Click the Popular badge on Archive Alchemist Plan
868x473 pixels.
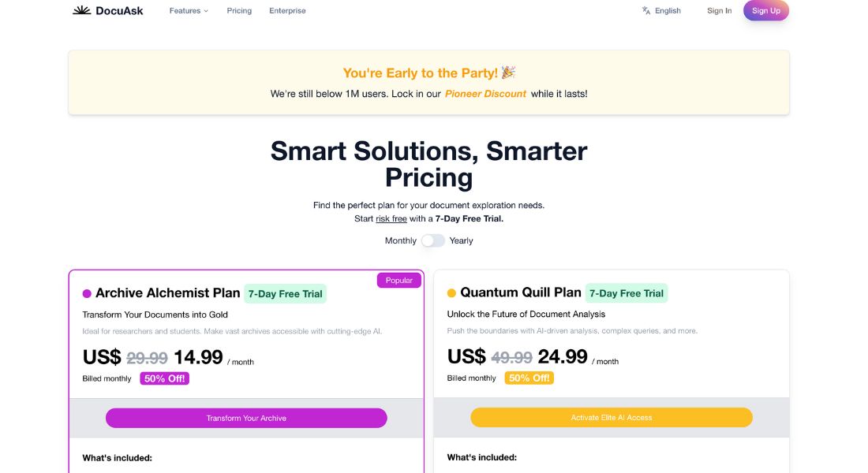coord(399,280)
